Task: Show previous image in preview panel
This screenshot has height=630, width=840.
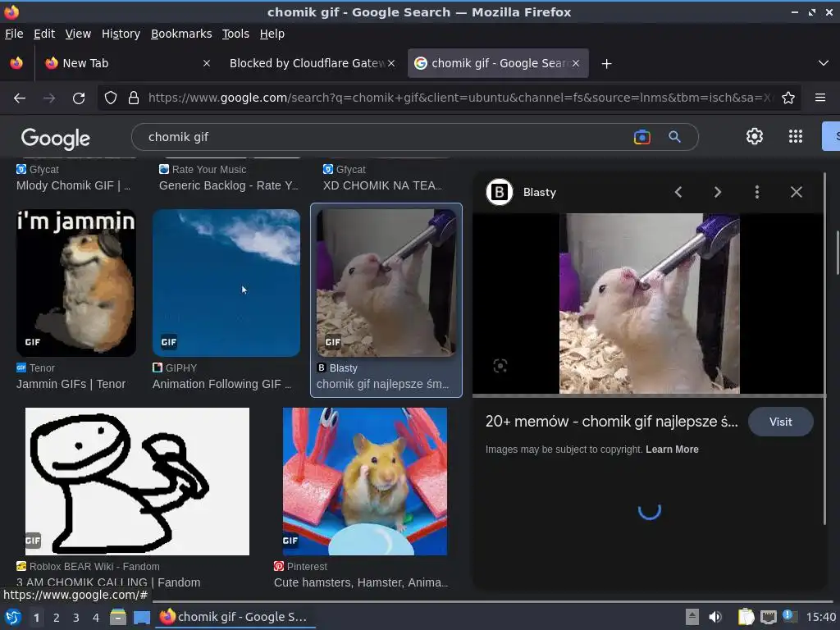Action: [678, 192]
